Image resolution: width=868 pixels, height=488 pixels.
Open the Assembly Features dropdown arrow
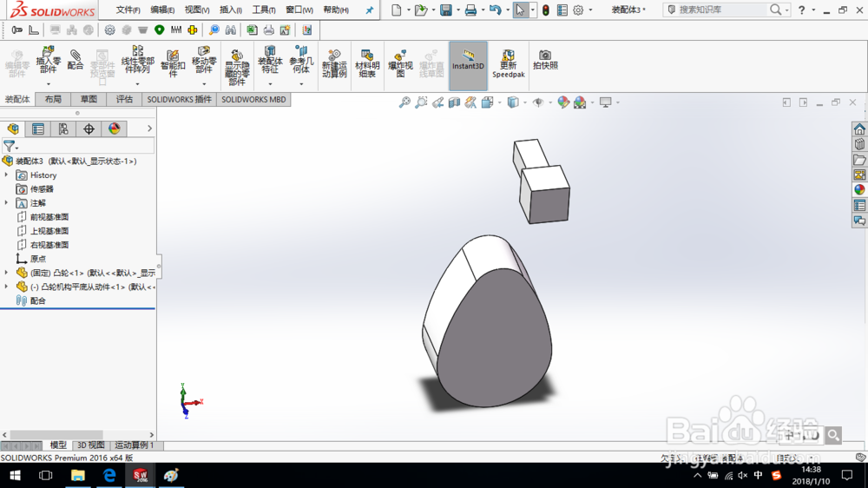(270, 84)
